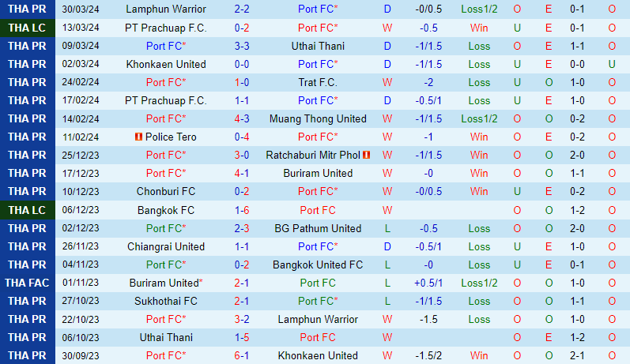Click the Bangkok FC team link
630x364 pixels.
pyautogui.click(x=166, y=210)
